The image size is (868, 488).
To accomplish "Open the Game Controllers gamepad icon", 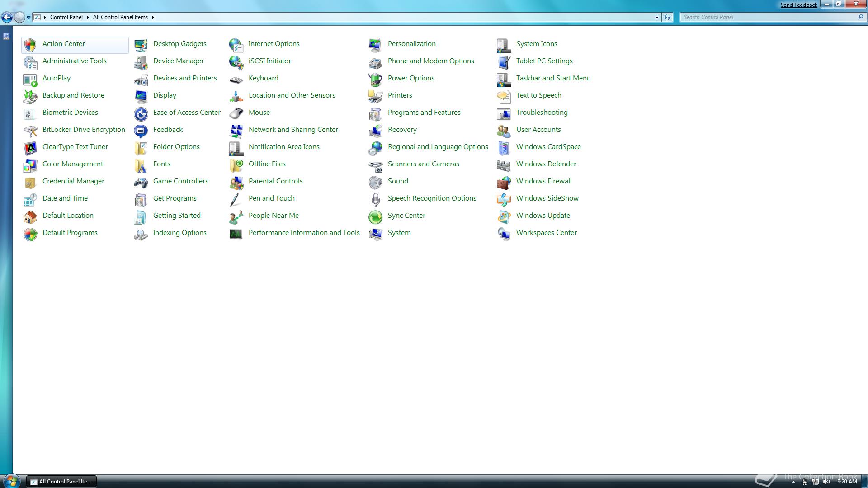I will coord(141,182).
